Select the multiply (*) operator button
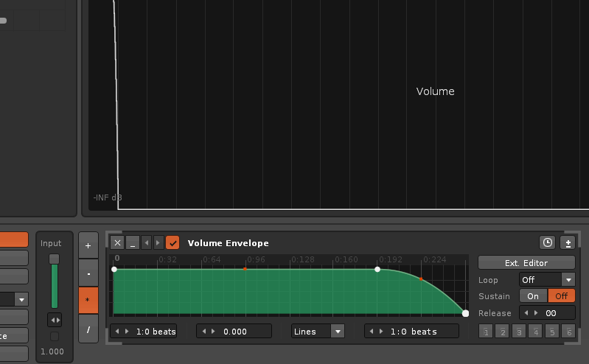 tap(88, 300)
